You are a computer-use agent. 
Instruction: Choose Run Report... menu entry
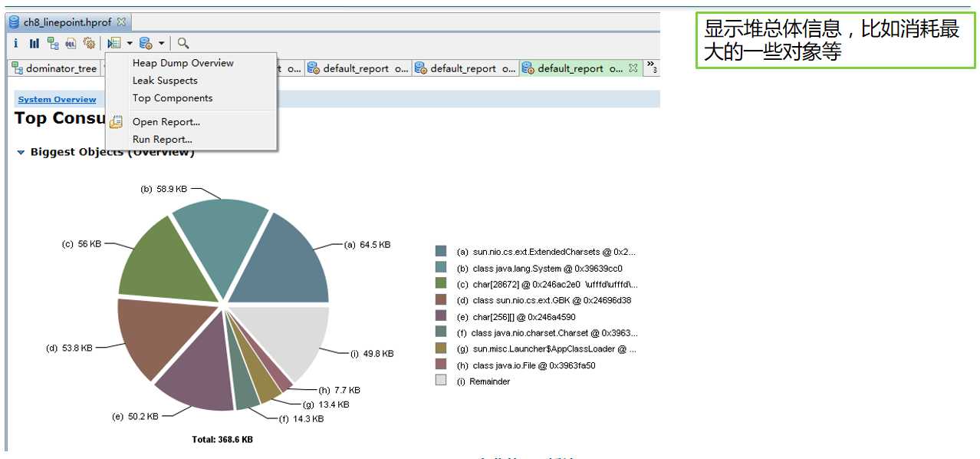[163, 140]
